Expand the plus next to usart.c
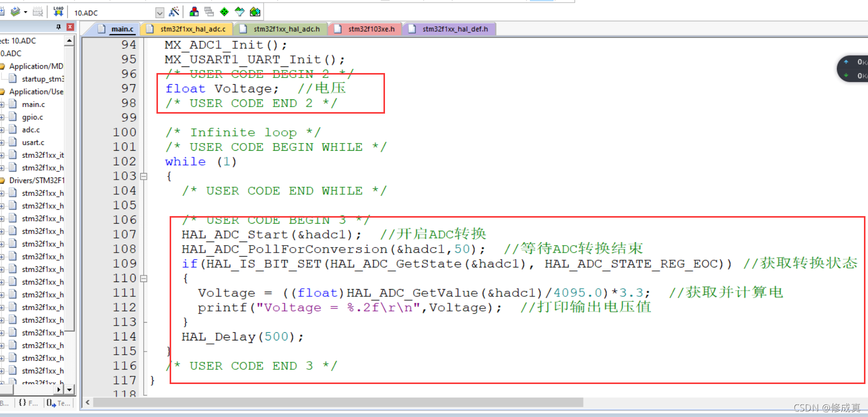This screenshot has height=417, width=868. coord(2,143)
